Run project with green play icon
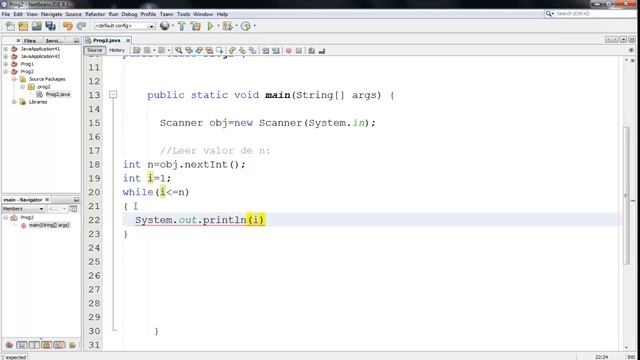The image size is (640, 360). pos(210,26)
